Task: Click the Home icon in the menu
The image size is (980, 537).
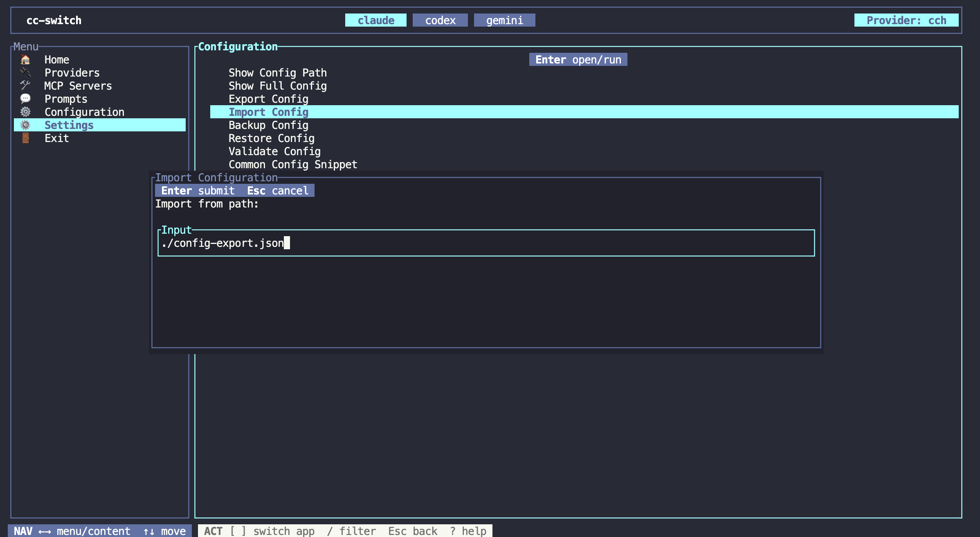Action: point(25,59)
